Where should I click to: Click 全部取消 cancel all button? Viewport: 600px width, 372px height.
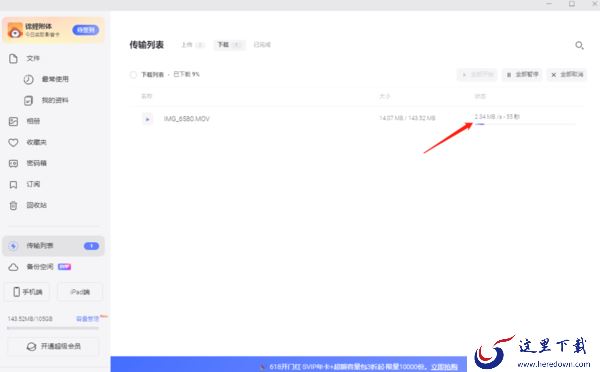click(567, 75)
